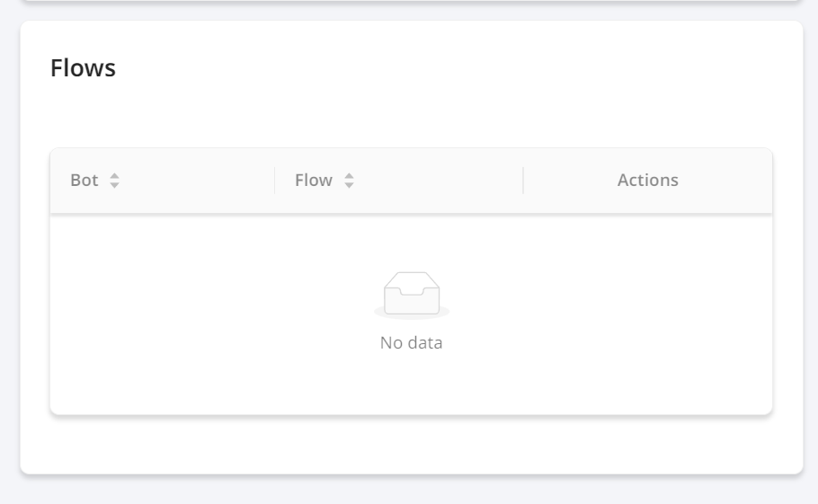The height and width of the screenshot is (504, 818).
Task: Click divider between Bot and Flow columns
Action: pyautogui.click(x=274, y=181)
